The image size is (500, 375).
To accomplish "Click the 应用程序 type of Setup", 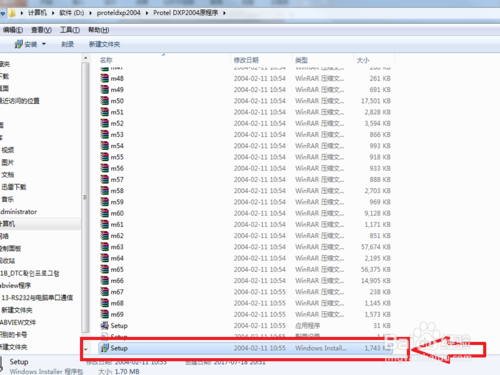I will pyautogui.click(x=307, y=326).
